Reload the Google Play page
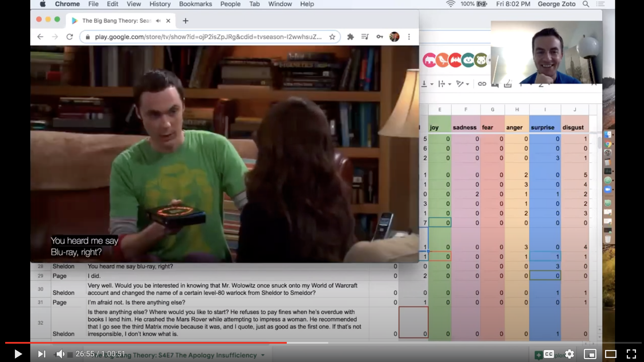This screenshot has width=644, height=362. tap(70, 37)
